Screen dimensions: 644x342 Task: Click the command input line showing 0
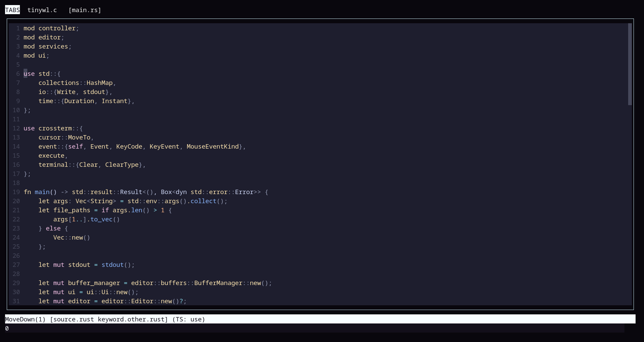click(x=315, y=329)
